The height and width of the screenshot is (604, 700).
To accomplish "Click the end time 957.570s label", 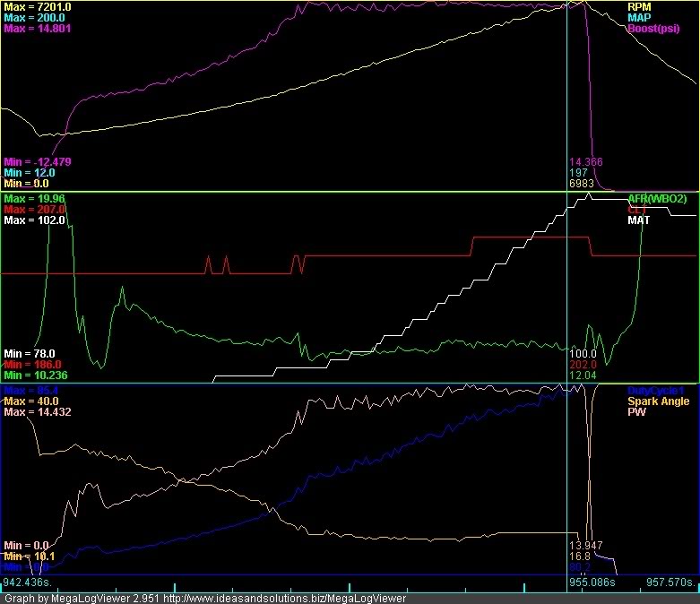I will (671, 582).
